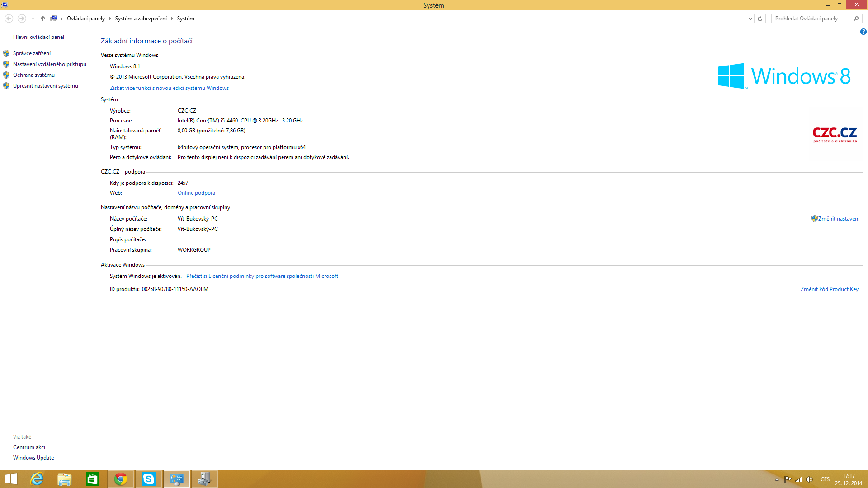Open Správce zařízení link
This screenshot has width=868, height=488.
point(32,53)
